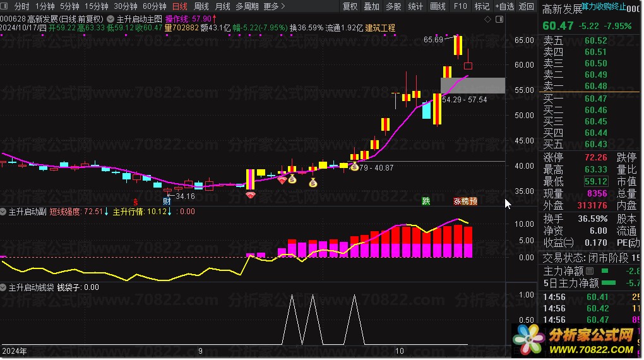644x360 pixels.
Task: Switch to the 日线 daily chart
Action: [179, 6]
